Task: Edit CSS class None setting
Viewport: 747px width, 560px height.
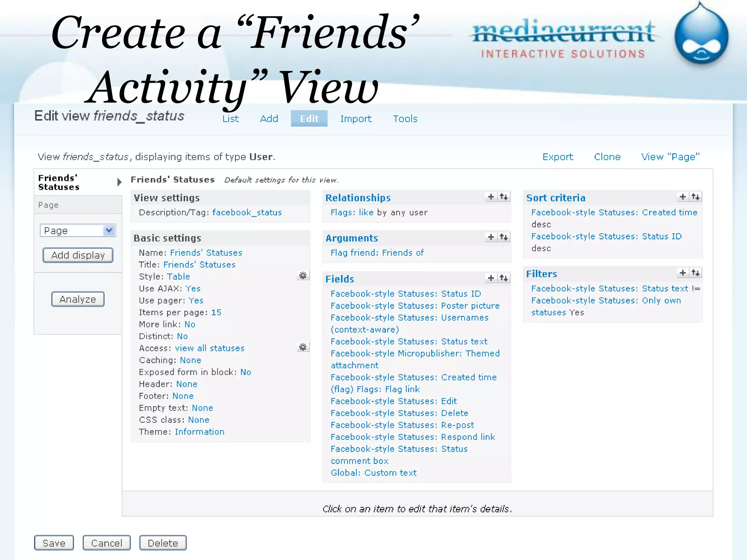Action: [x=199, y=420]
